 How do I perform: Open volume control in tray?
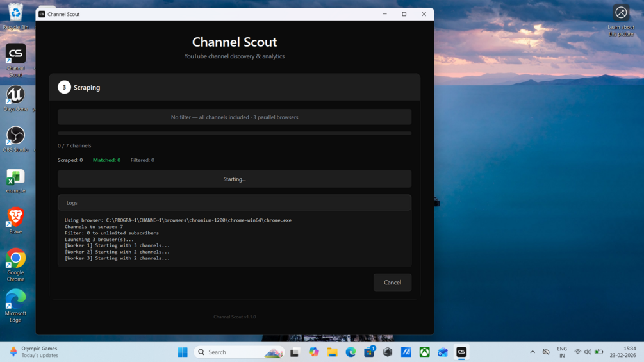[x=588, y=352]
